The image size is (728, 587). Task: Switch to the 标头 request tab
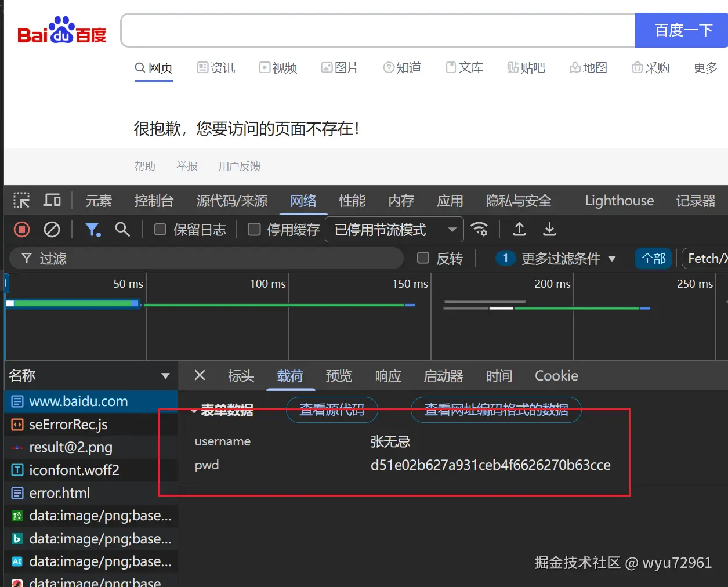click(x=241, y=376)
